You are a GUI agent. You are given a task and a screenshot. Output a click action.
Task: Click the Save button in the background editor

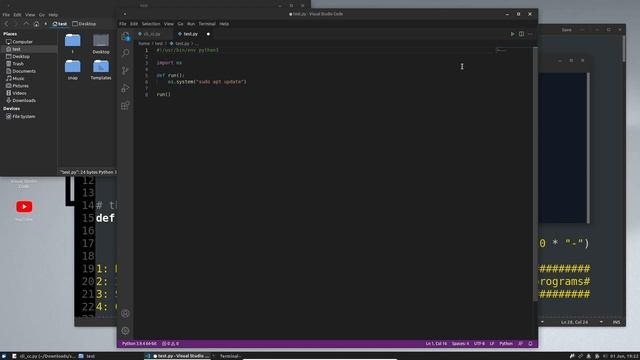coord(567,30)
